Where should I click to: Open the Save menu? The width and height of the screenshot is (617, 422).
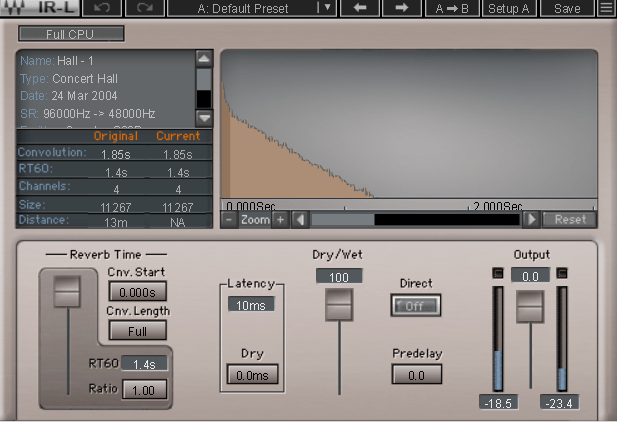click(x=566, y=9)
